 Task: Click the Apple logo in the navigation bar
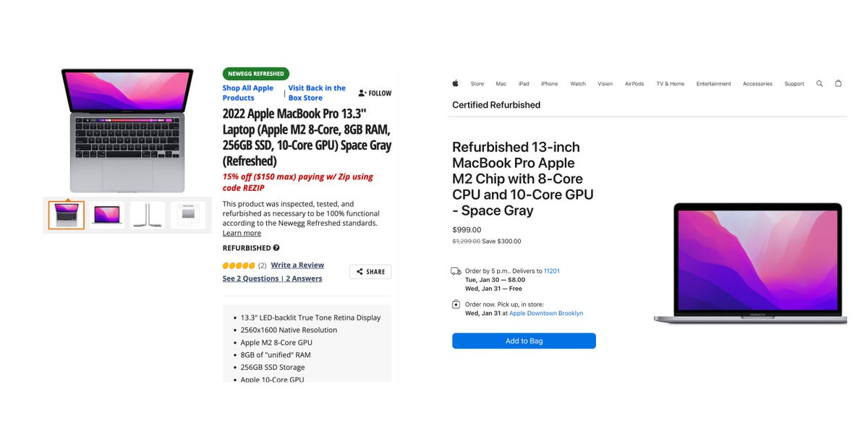455,83
